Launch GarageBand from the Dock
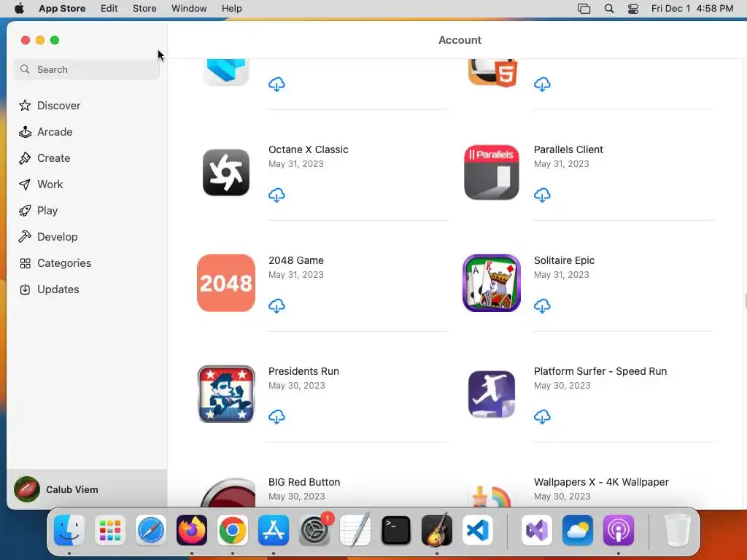The width and height of the screenshot is (747, 560). point(437,530)
